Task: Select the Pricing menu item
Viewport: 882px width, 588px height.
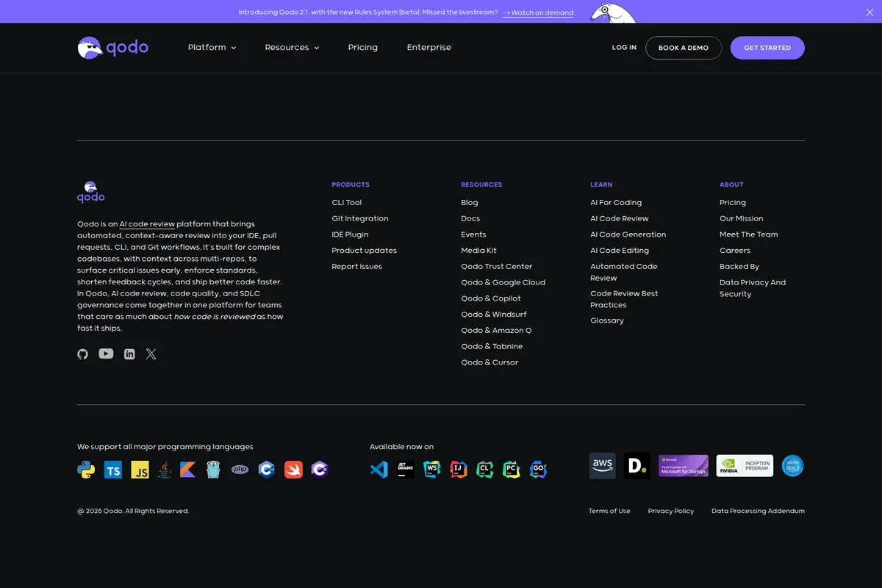Action: [x=362, y=47]
